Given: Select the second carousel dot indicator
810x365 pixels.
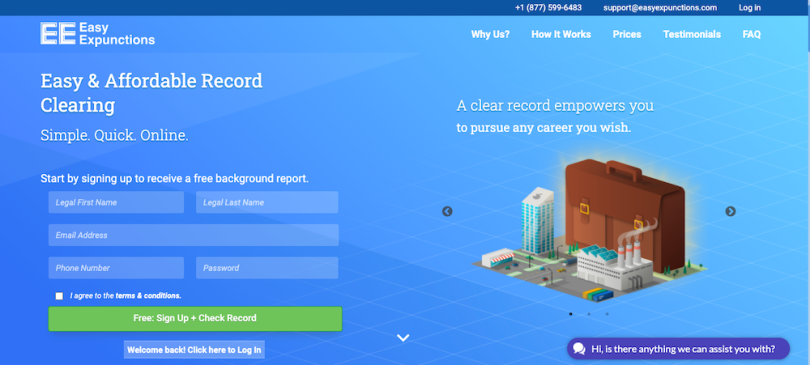Looking at the screenshot, I should [589, 313].
